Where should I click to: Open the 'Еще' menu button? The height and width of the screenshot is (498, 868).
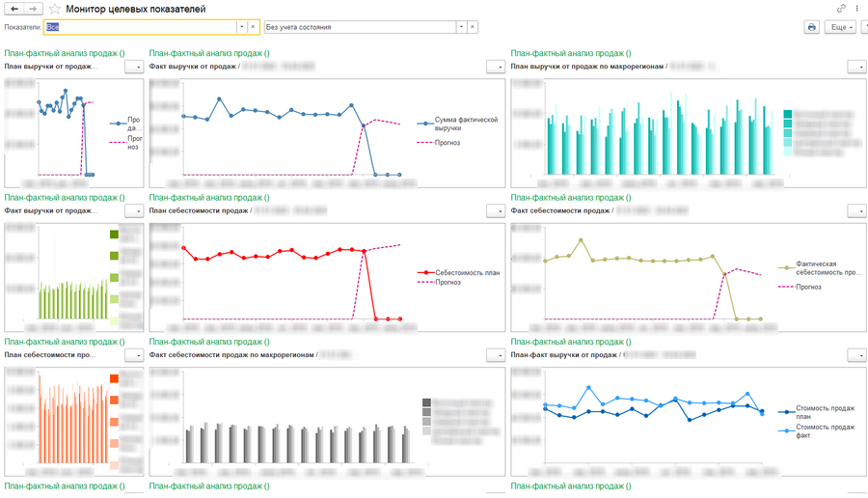tap(840, 27)
